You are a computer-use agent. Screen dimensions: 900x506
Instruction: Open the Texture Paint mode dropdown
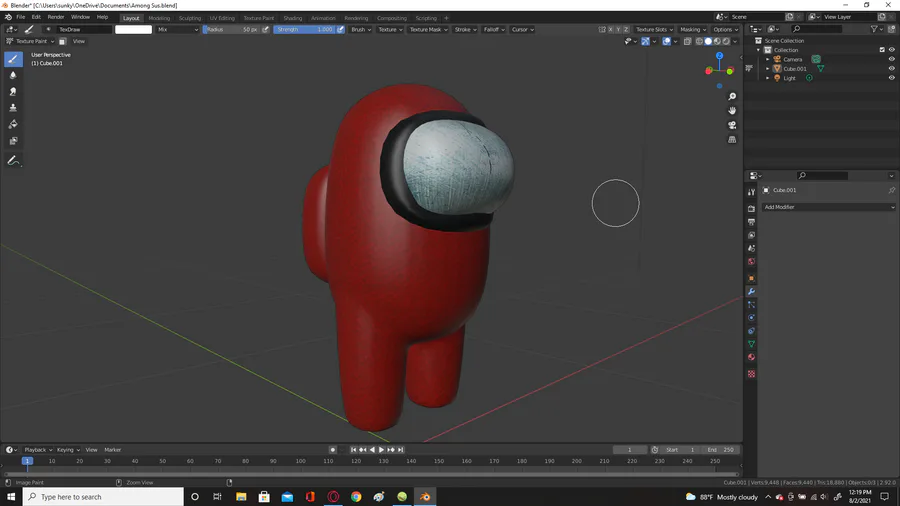pos(30,41)
